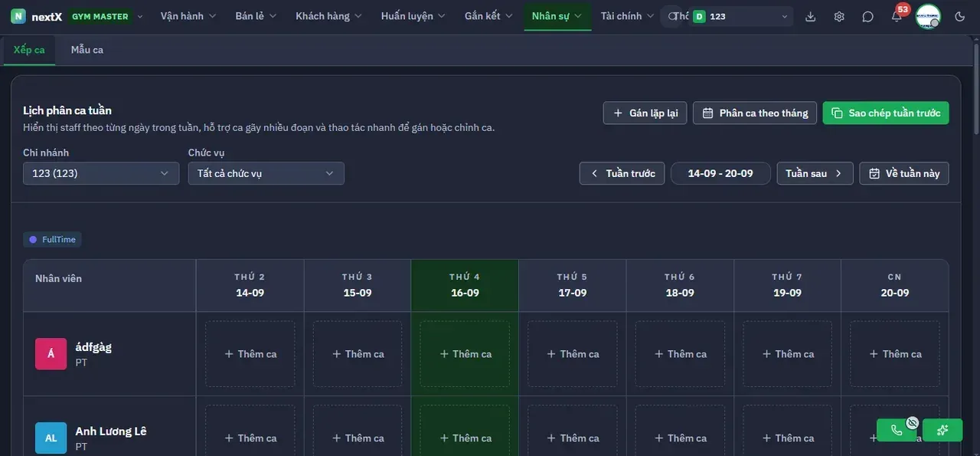The height and width of the screenshot is (456, 980).
Task: Open the Nhân sự menu
Action: (x=557, y=16)
